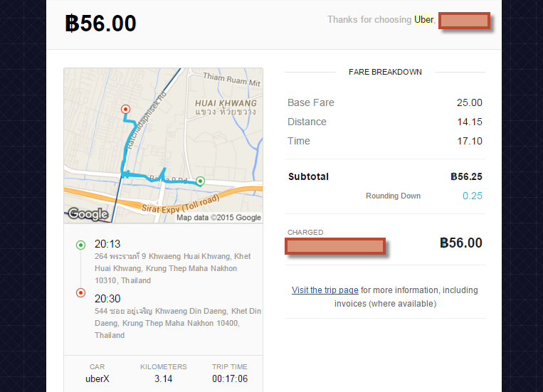
Task: Open the Visit the trip page link
Action: [325, 290]
